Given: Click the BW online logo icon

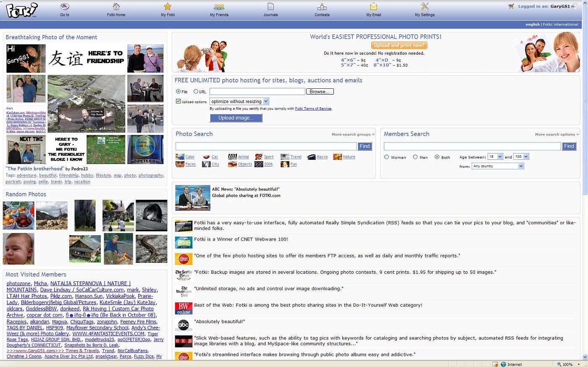Looking at the screenshot, I should point(184,308).
